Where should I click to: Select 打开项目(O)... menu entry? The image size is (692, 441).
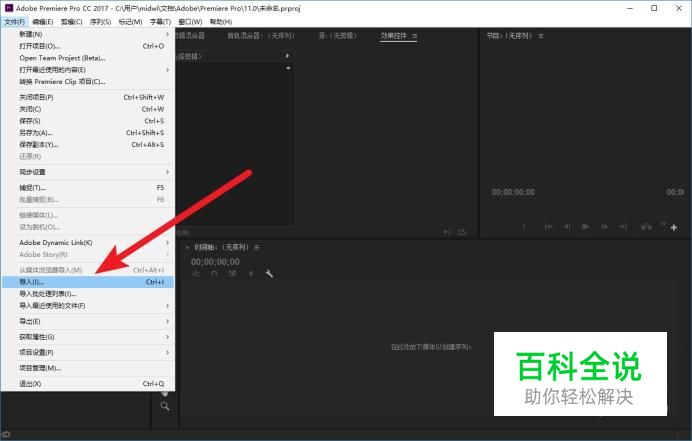[x=88, y=46]
